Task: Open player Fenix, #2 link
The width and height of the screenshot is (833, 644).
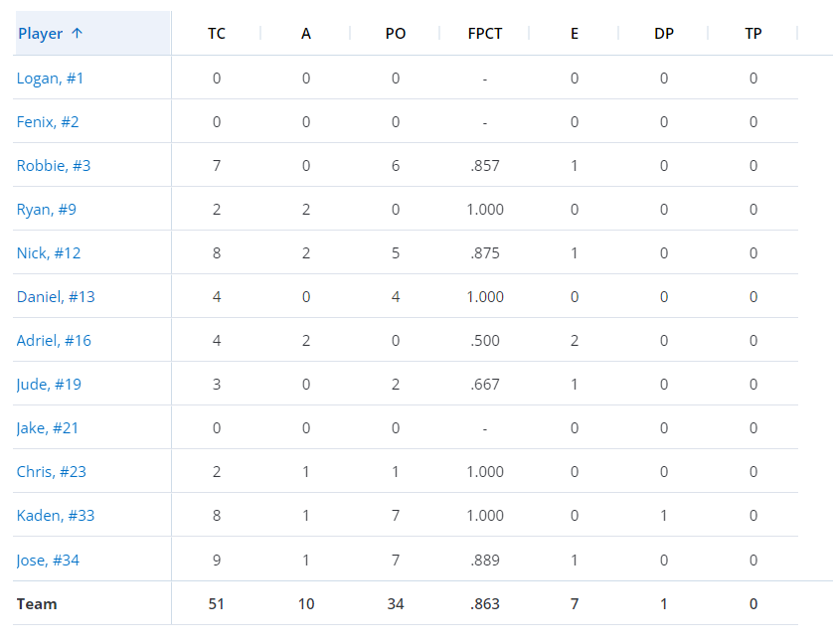Action: pos(48,121)
